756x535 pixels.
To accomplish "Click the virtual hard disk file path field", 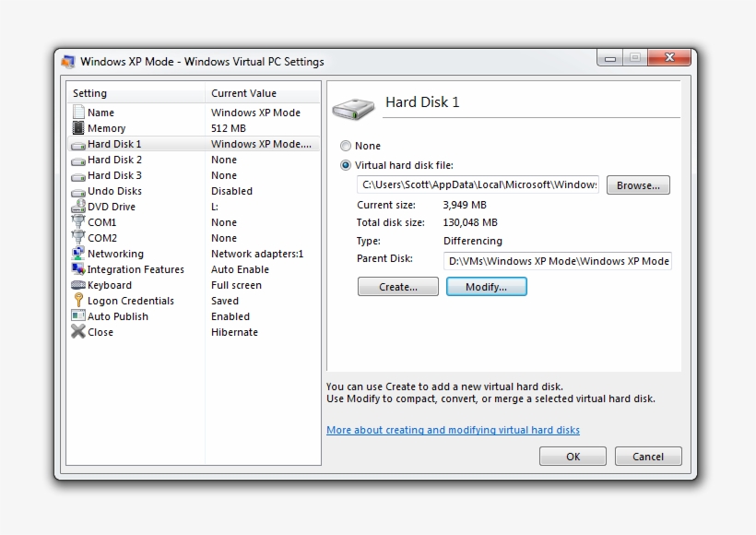I will tap(478, 184).
